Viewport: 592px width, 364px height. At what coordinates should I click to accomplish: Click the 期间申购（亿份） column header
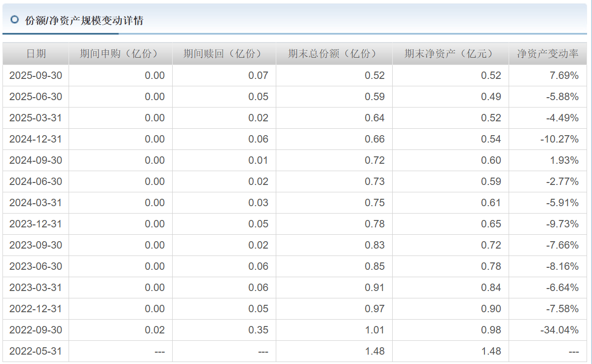120,54
